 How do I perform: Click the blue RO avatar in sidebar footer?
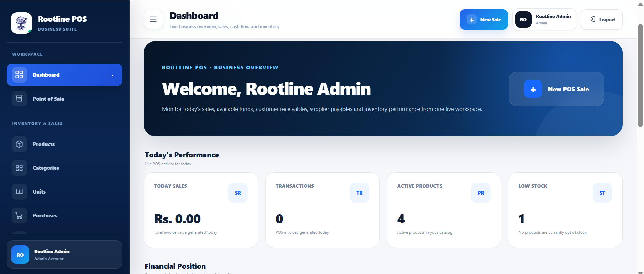pos(20,255)
